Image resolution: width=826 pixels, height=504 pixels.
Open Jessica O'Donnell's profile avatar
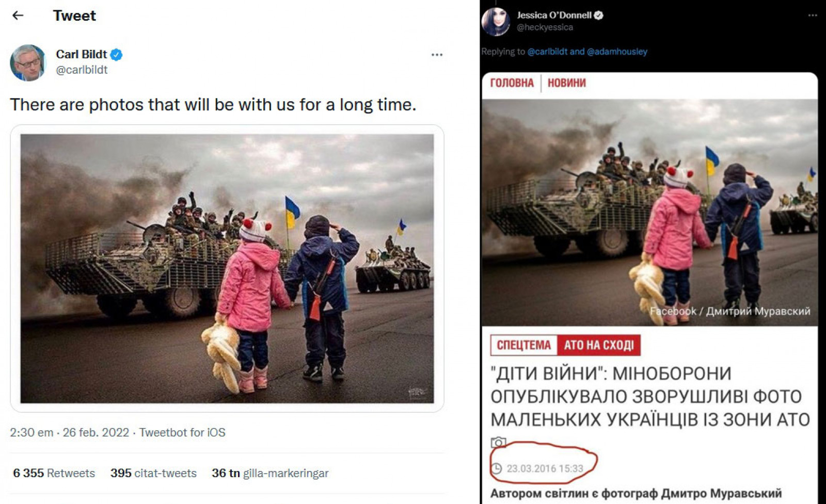coord(496,22)
